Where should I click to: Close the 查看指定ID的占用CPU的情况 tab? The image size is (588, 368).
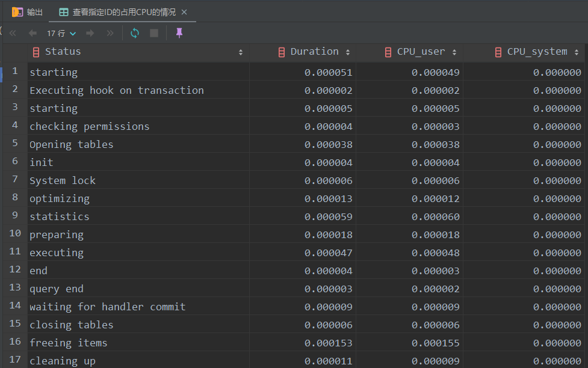click(x=184, y=13)
